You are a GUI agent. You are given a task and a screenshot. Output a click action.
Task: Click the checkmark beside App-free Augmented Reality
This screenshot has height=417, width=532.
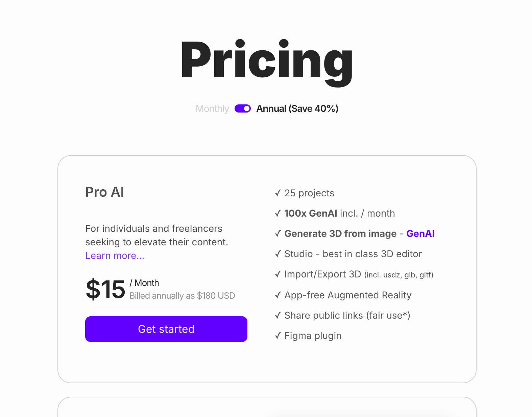click(278, 295)
